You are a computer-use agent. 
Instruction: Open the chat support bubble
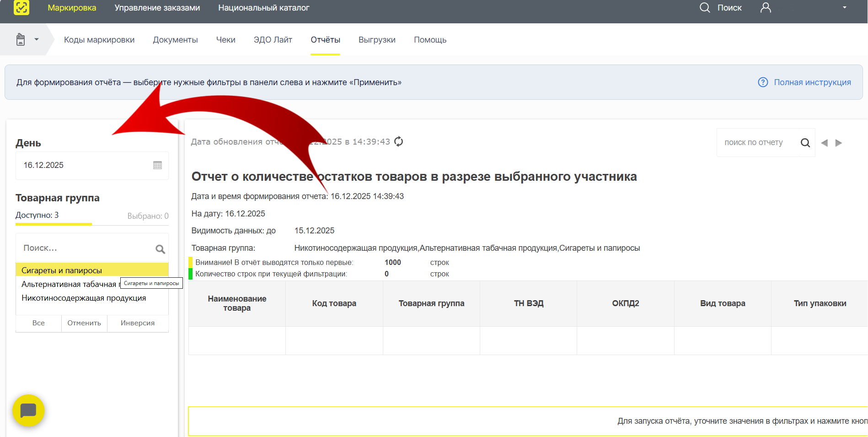(x=28, y=410)
